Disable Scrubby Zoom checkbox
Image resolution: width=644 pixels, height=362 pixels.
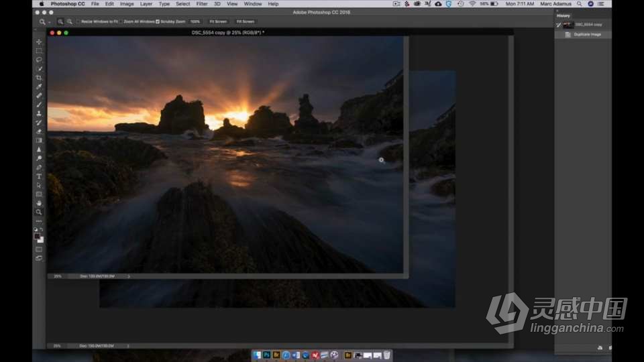click(x=157, y=21)
